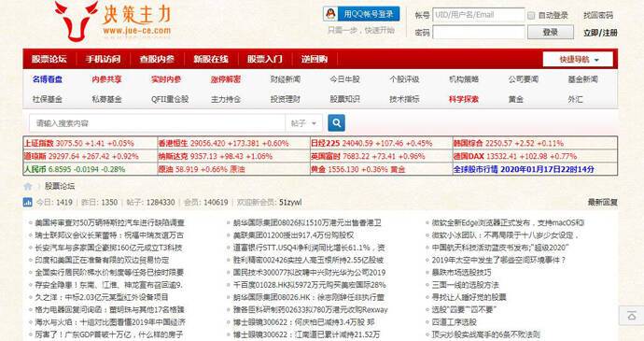This screenshot has height=341, width=644.
Task: Open post about 美国 Tesla 50万辆 investigation
Action: point(109,222)
